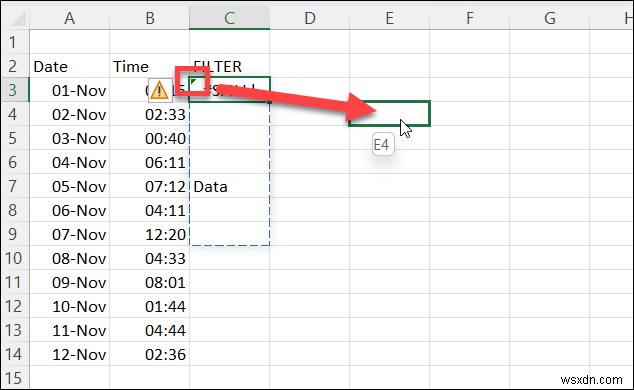
Task: Click the error warning icon near B3
Action: pos(160,90)
